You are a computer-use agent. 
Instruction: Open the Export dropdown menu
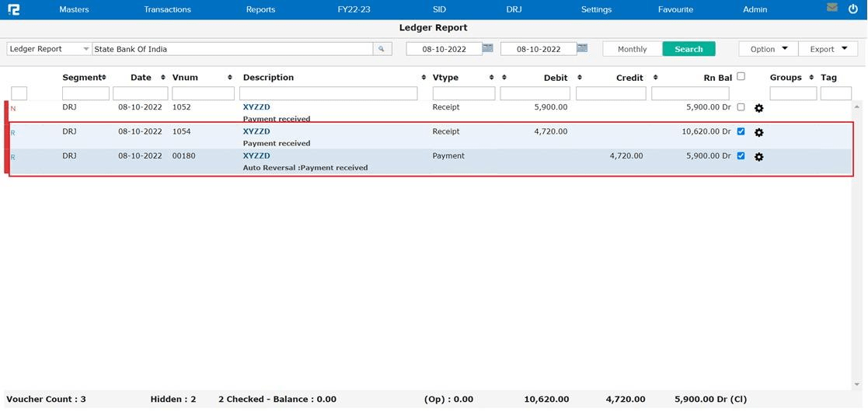[x=828, y=49]
